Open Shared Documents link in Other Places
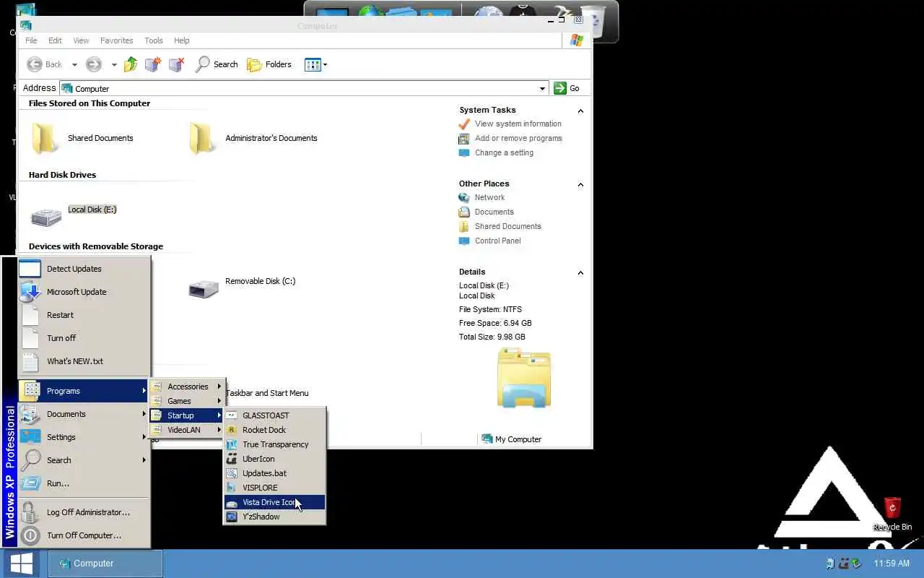The height and width of the screenshot is (578, 924). 508,226
